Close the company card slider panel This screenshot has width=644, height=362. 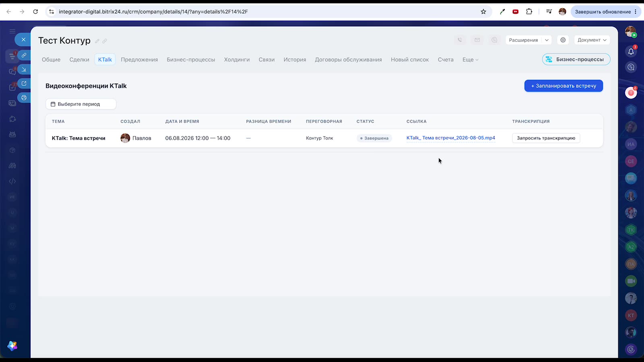coord(23,39)
